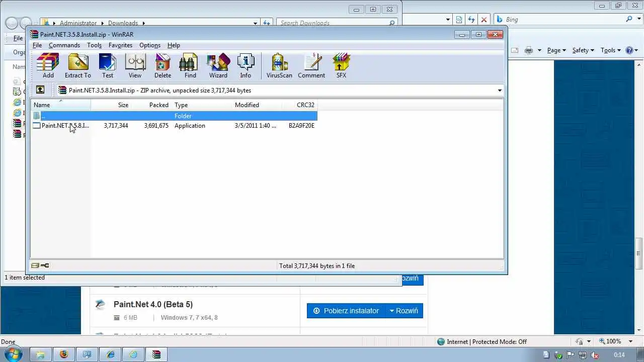The image size is (644, 362).
Task: Click Downloads in Explorer breadcrumb
Action: coord(123,23)
